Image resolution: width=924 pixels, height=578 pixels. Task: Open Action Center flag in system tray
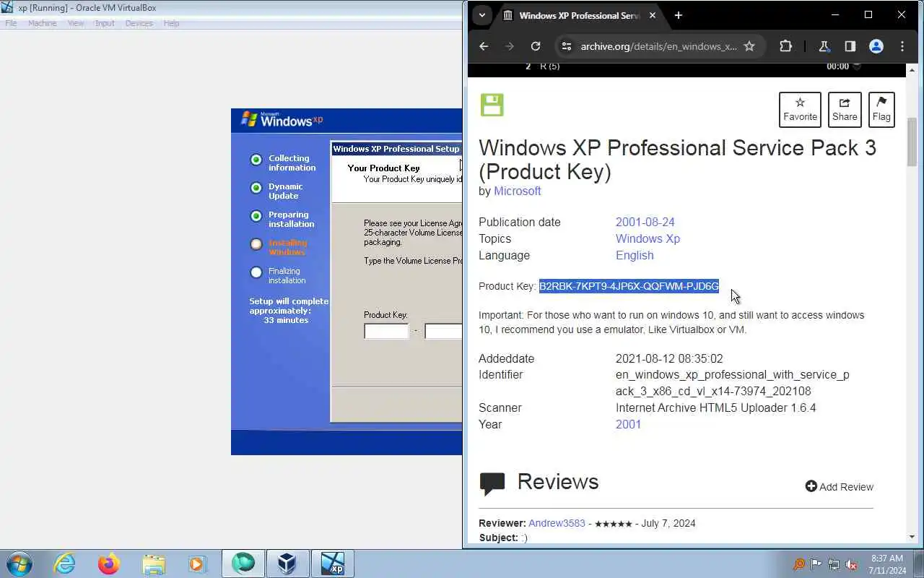(x=816, y=564)
